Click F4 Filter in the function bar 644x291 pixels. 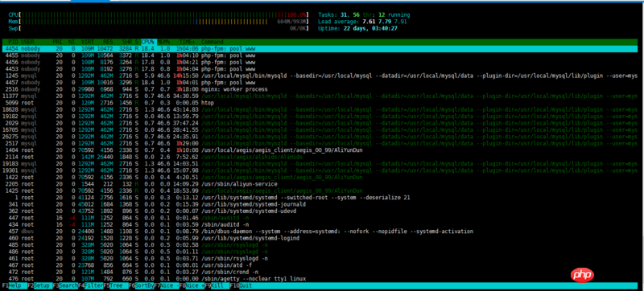click(91, 285)
